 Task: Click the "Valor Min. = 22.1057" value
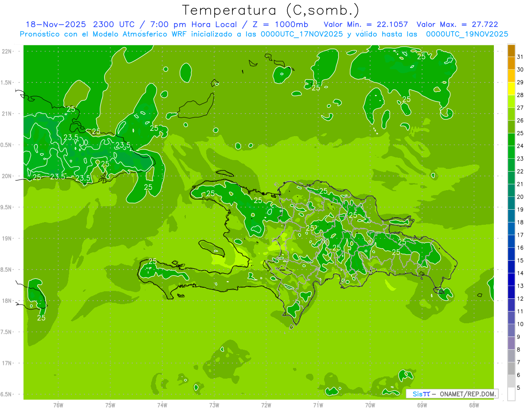(x=366, y=24)
